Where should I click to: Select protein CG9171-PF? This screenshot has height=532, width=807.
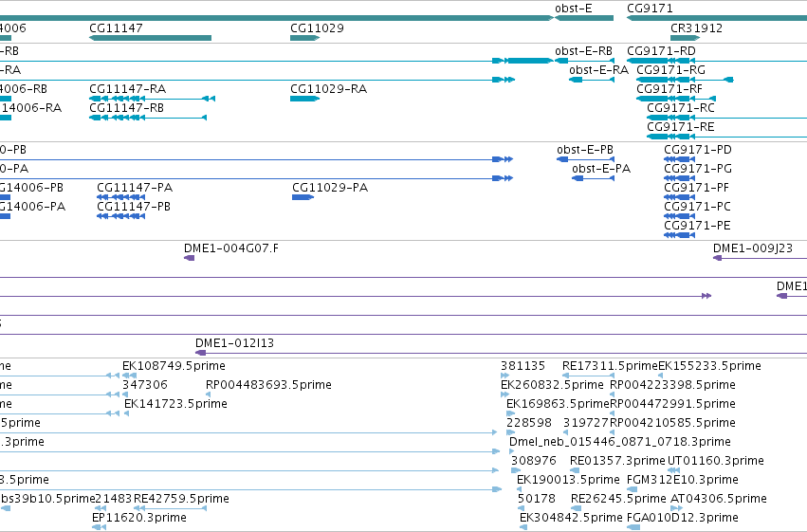coord(696,188)
